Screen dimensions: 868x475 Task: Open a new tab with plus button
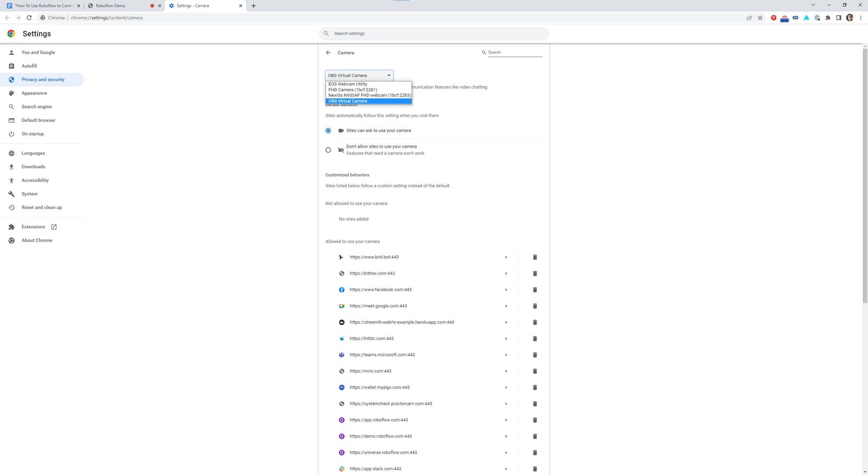pyautogui.click(x=253, y=6)
